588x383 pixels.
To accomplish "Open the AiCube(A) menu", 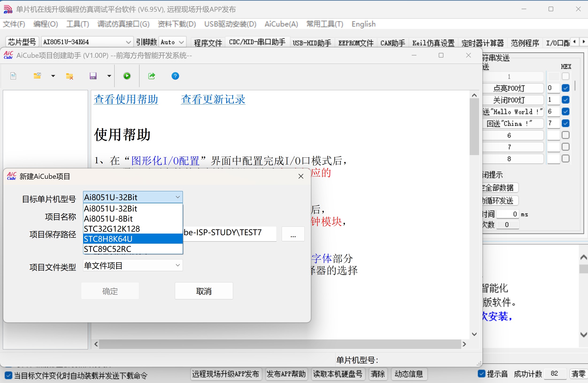I will pyautogui.click(x=281, y=24).
